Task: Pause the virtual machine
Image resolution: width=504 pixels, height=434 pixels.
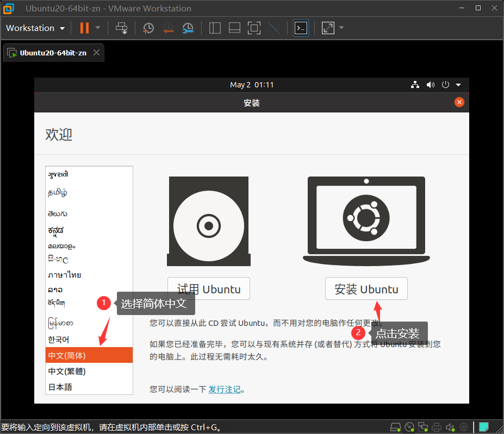Action: [84, 28]
